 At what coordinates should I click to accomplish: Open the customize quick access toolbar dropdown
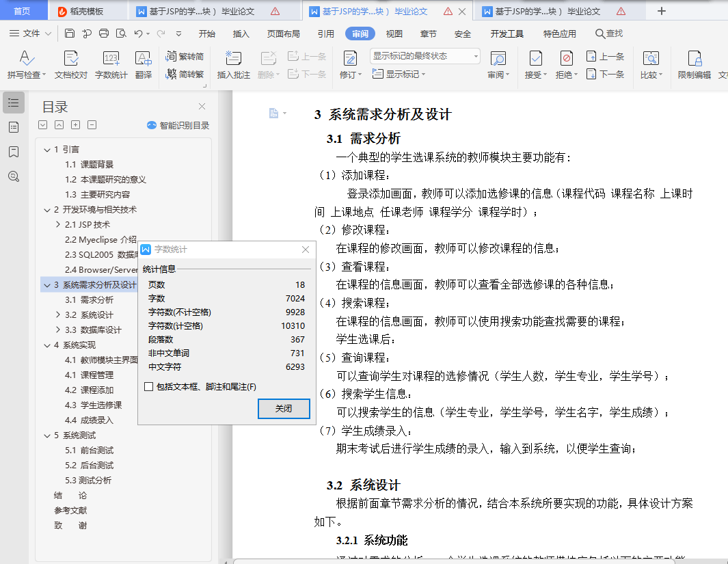pos(178,33)
